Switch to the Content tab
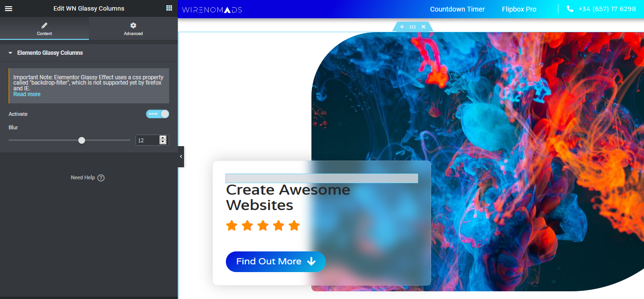Image resolution: width=644 pixels, height=299 pixels. pos(44,28)
